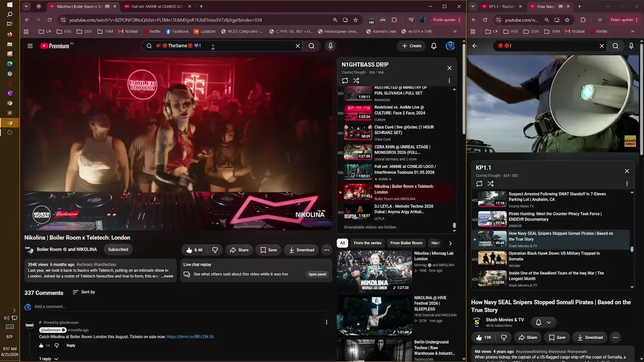
Task: Open the Windows Start menu
Action: 10,5
